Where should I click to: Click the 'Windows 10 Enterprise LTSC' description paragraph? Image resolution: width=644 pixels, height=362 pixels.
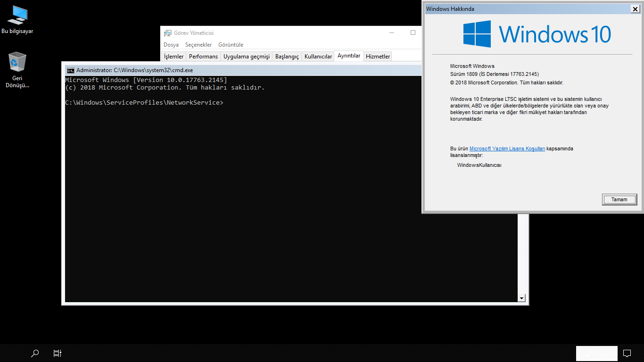coord(529,109)
